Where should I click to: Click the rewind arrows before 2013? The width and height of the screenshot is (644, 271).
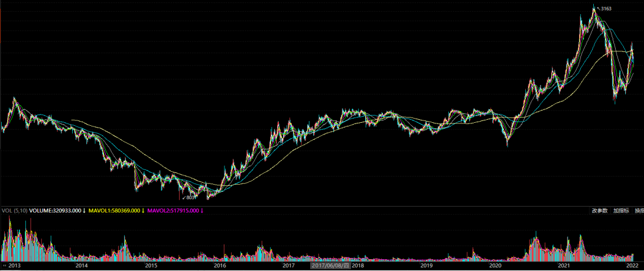pos(6,266)
